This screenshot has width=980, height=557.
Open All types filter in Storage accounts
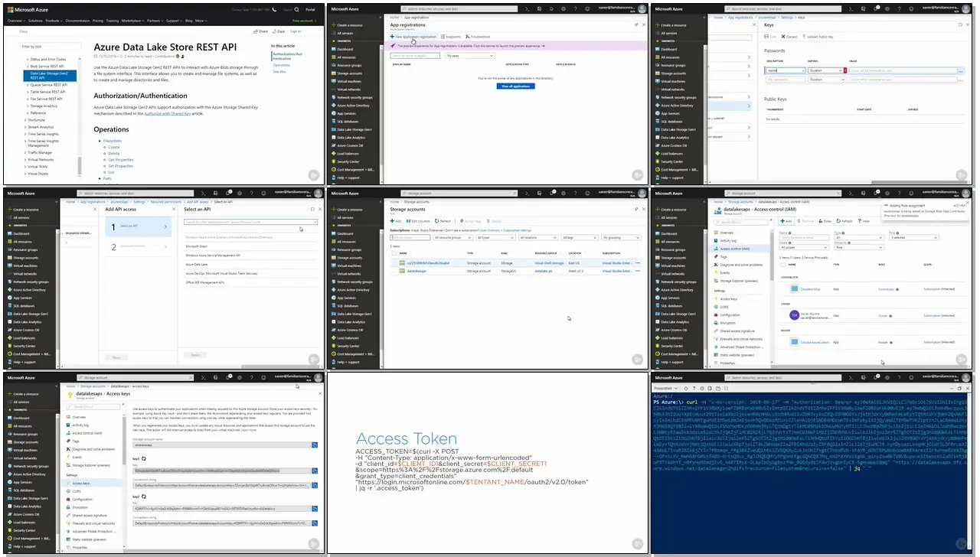pos(495,237)
